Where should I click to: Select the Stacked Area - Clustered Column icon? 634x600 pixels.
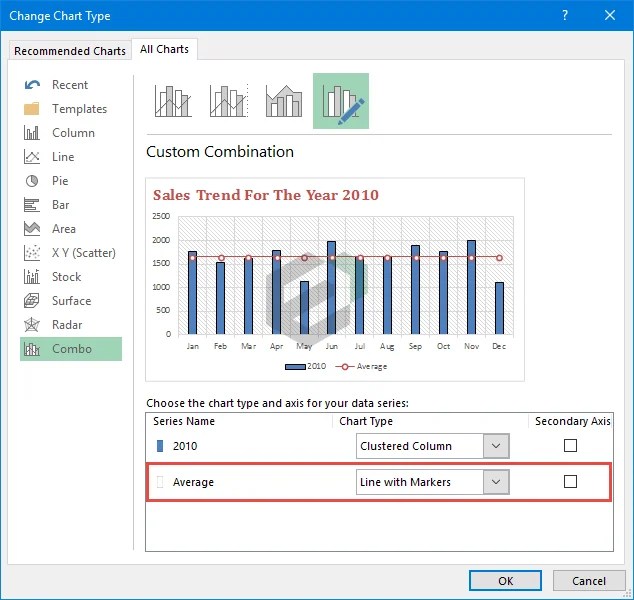click(284, 101)
